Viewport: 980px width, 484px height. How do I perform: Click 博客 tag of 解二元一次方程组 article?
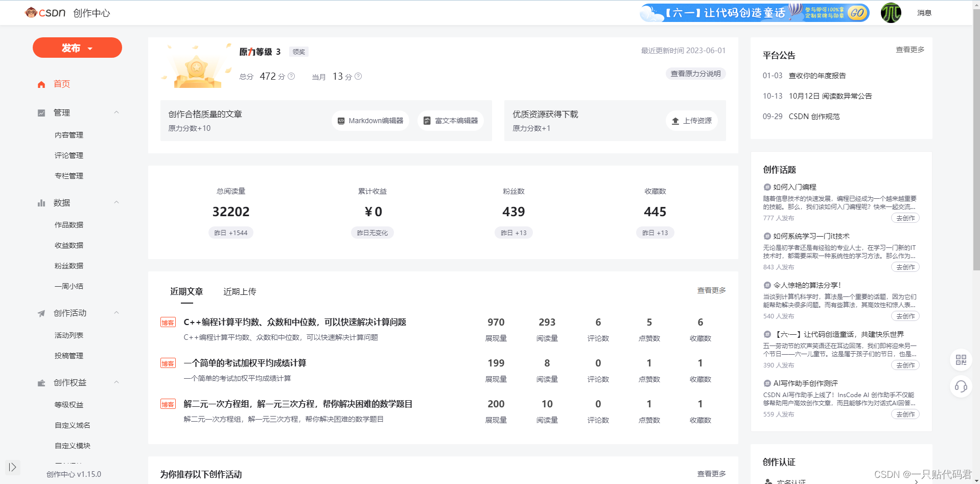tap(168, 404)
